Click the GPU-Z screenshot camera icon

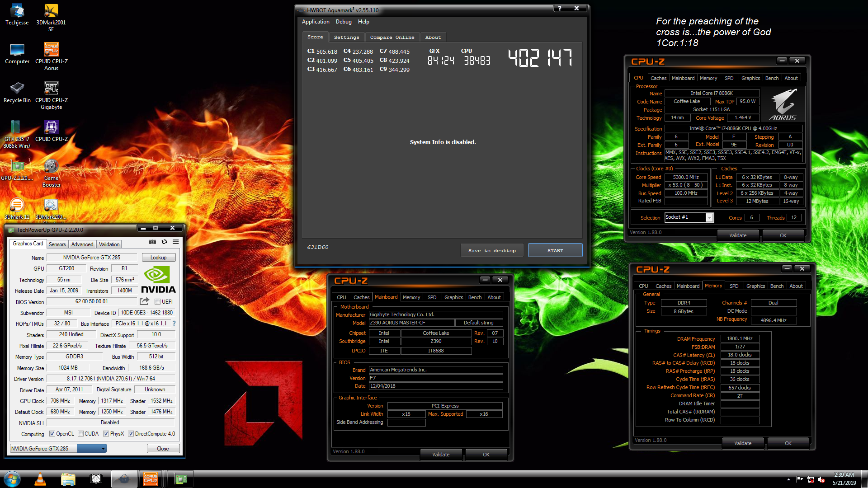[x=152, y=242]
